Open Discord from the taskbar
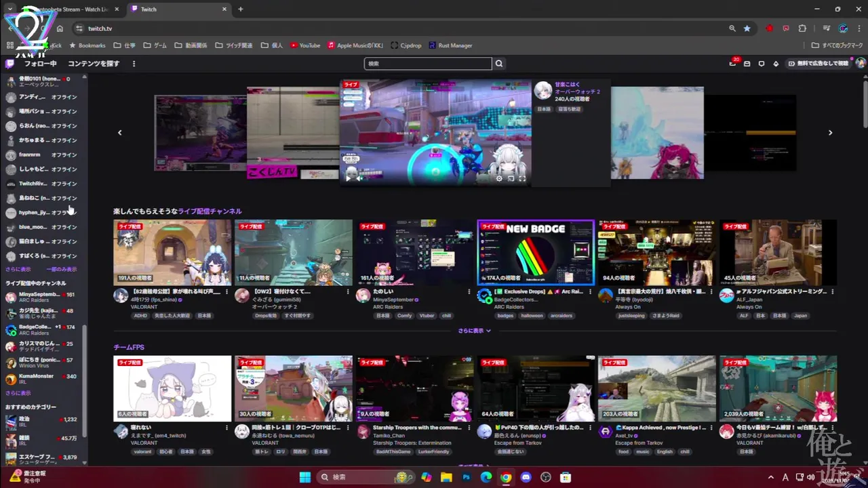868x488 pixels. [x=526, y=477]
